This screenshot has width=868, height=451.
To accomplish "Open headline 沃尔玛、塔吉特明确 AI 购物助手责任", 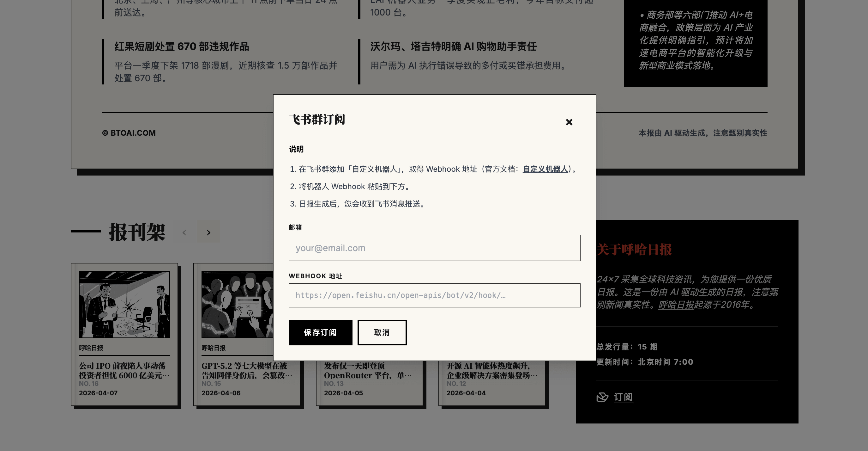I will coord(454,47).
